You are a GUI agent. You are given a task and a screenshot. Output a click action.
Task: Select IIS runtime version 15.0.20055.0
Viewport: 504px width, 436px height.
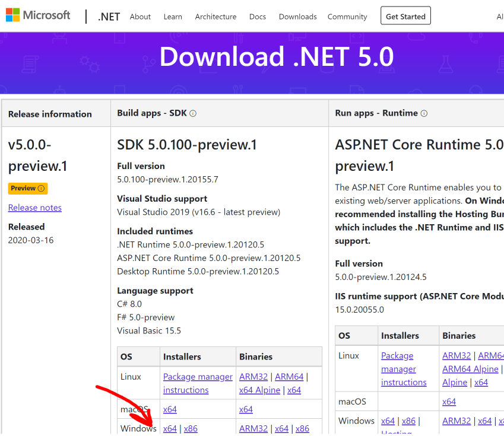coord(359,310)
